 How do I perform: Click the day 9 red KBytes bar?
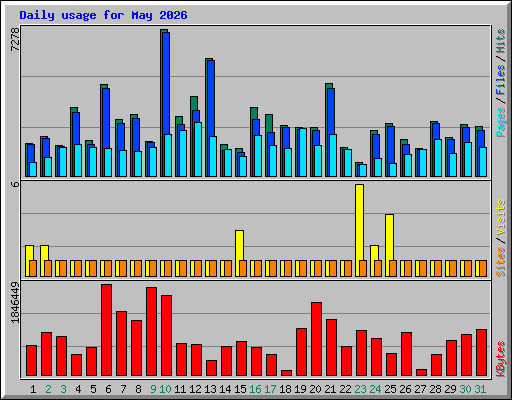[151, 331]
